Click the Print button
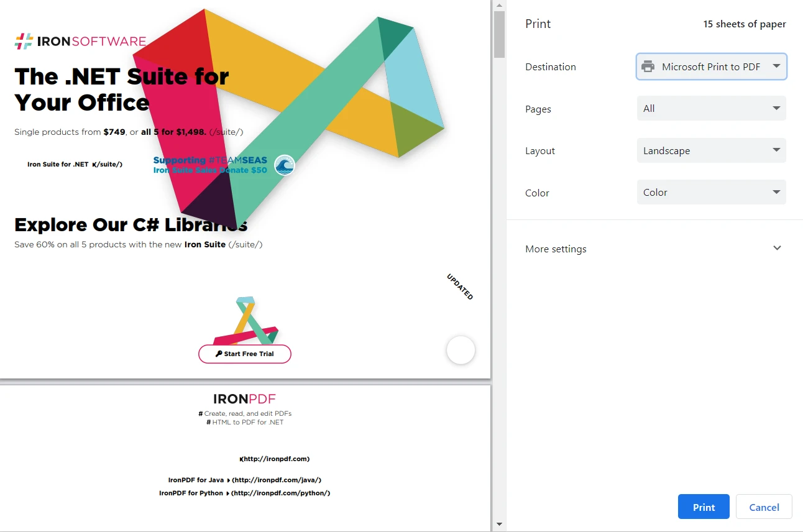803x532 pixels. click(704, 507)
